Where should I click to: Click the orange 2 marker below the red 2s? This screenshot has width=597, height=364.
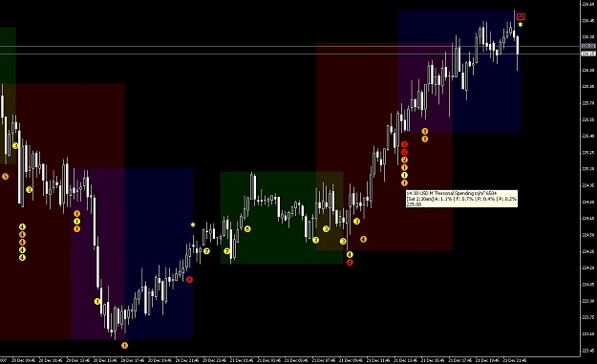[x=404, y=160]
